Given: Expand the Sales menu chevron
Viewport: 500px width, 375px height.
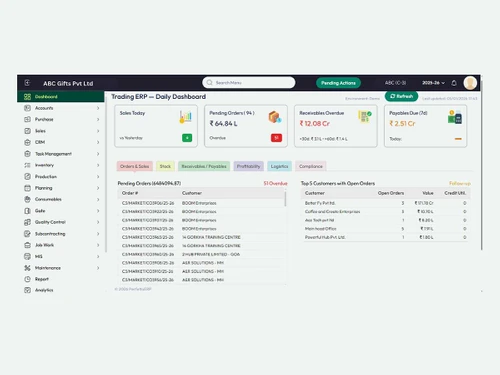Looking at the screenshot, I should (98, 131).
